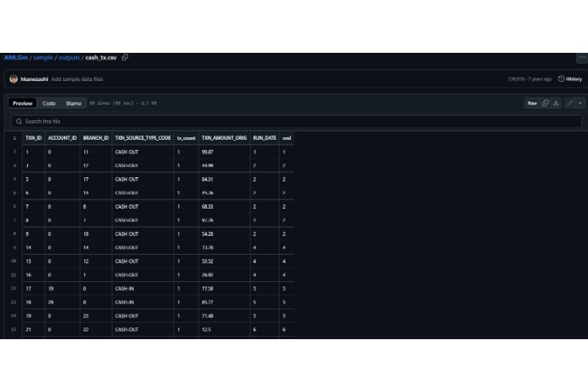The height and width of the screenshot is (392, 588).
Task: Open the outputs folder breadcrumb
Action: click(69, 57)
